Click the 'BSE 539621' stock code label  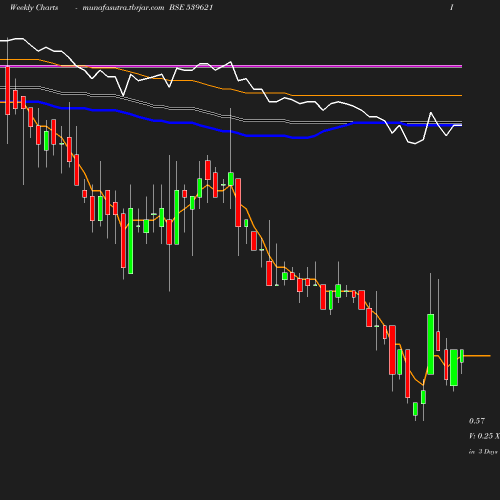tap(191, 8)
